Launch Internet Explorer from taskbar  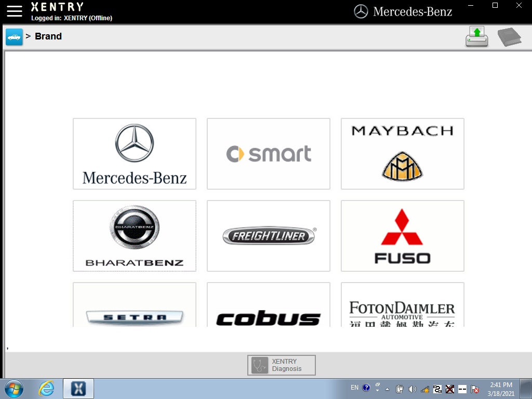46,389
